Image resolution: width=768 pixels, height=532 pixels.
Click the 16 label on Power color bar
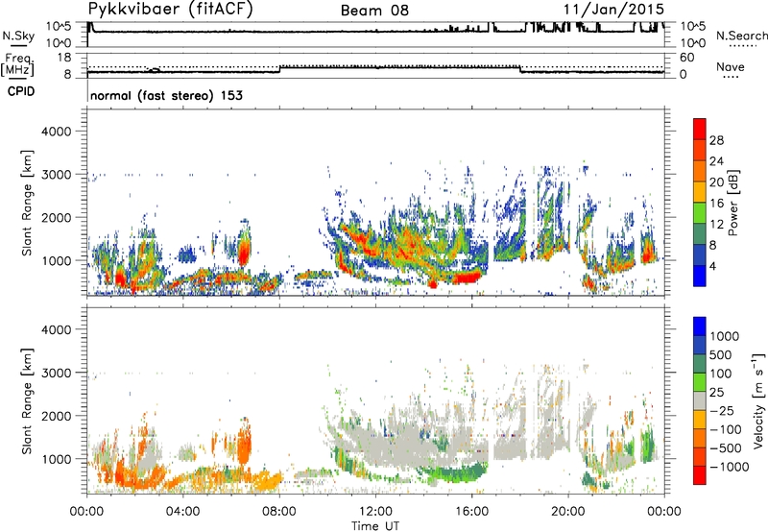[x=716, y=204]
